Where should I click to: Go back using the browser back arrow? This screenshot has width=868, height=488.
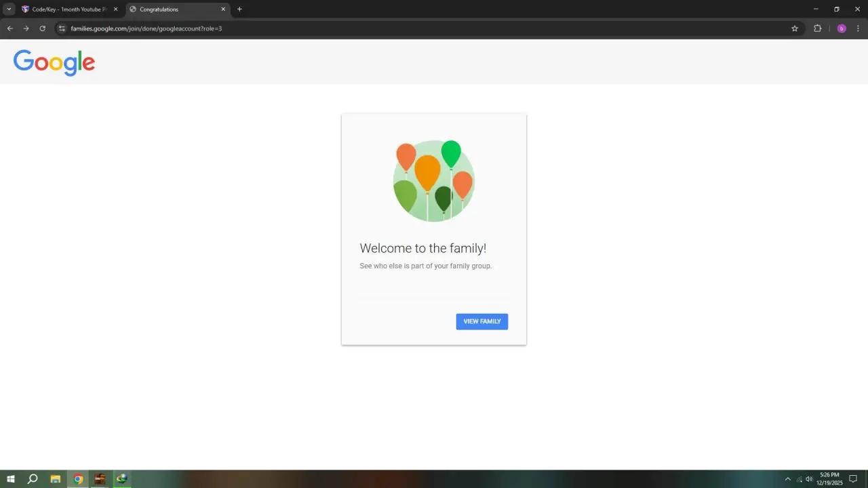(x=9, y=28)
